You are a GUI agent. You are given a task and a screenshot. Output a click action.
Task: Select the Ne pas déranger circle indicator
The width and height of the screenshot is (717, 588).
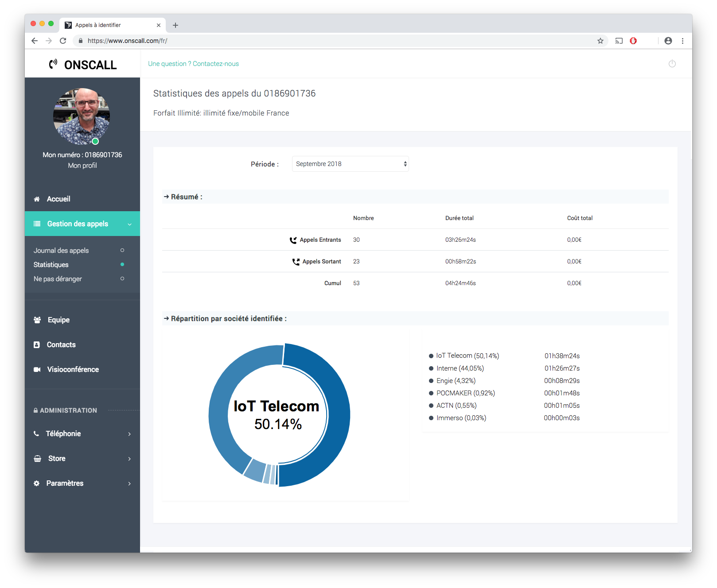122,279
